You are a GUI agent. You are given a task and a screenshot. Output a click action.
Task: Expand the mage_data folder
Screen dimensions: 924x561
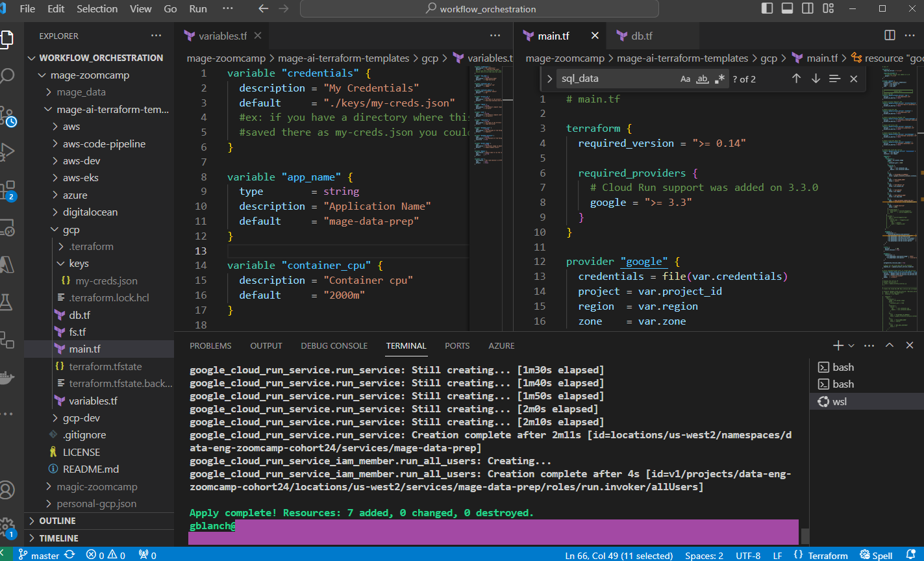[99, 92]
